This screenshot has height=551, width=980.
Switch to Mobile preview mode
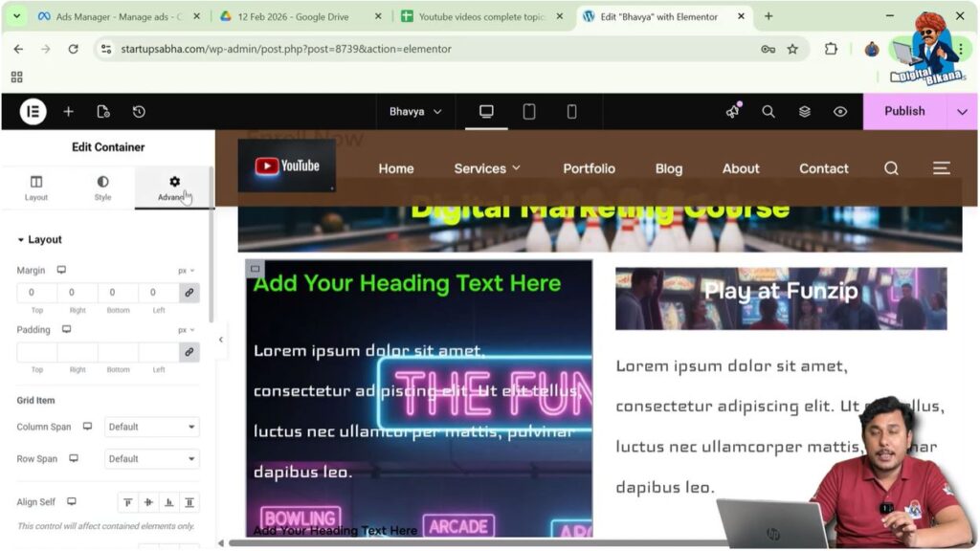[571, 111]
